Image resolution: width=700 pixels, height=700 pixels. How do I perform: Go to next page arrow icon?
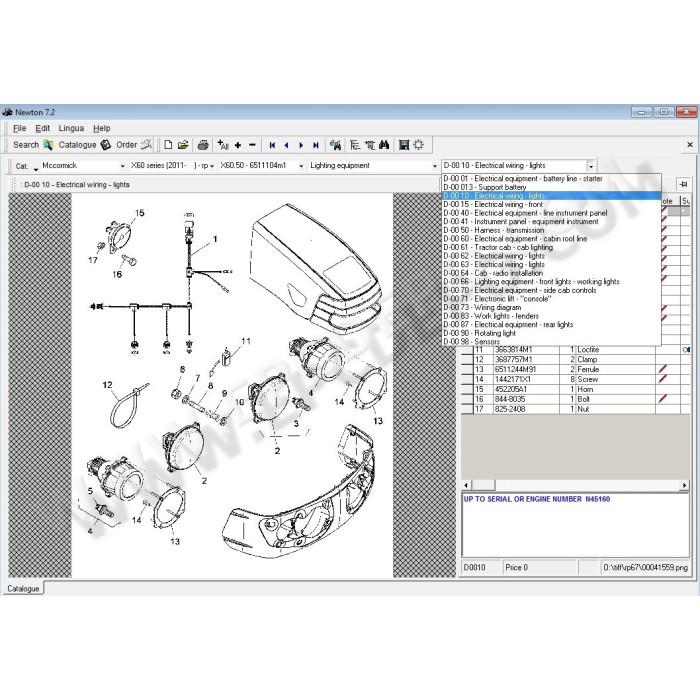pyautogui.click(x=301, y=145)
